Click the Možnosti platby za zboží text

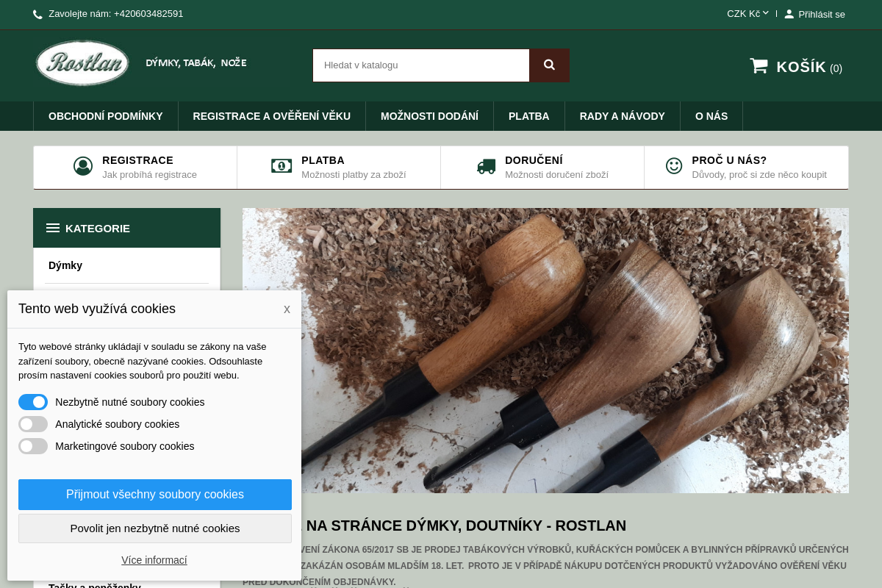pos(354,175)
